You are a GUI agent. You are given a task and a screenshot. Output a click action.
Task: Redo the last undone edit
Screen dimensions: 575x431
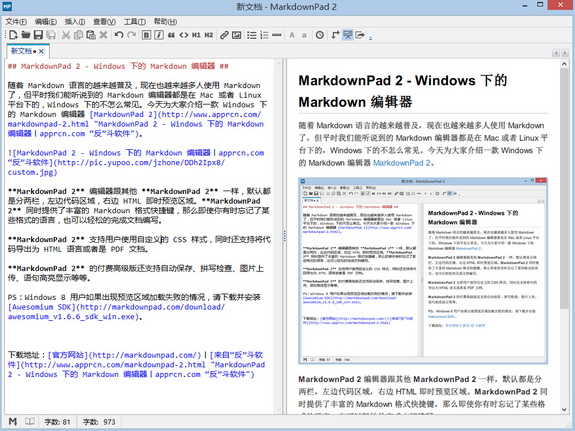pos(131,35)
